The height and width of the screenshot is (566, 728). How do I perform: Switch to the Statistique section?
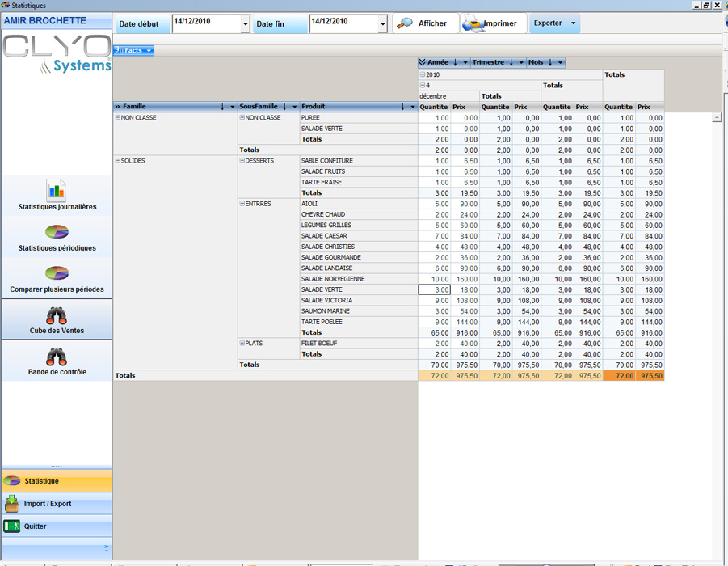point(57,481)
